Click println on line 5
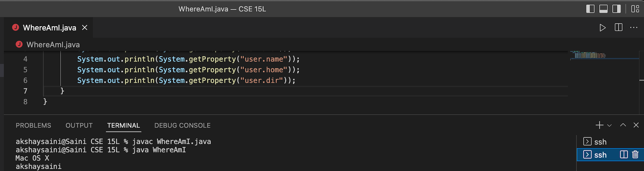 tap(139, 70)
